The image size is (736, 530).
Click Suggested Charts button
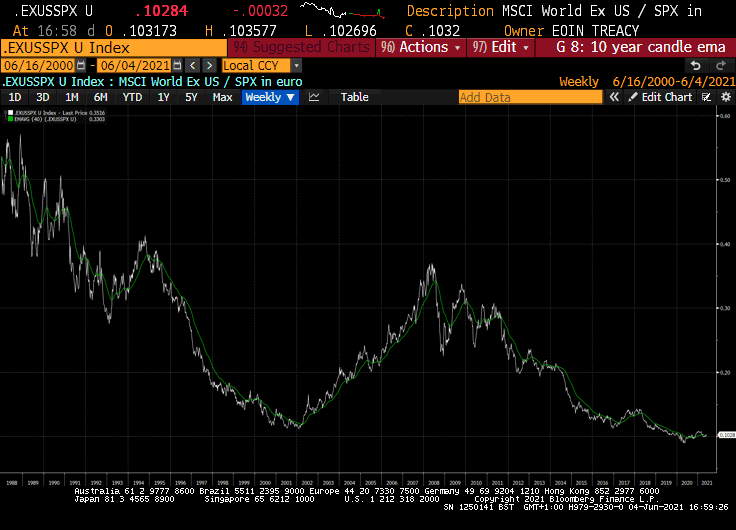301,47
